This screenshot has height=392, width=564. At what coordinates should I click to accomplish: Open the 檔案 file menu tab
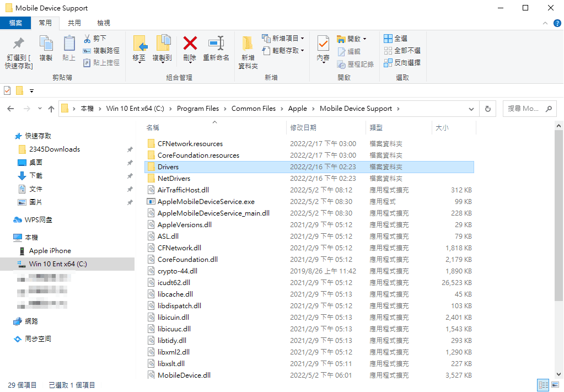point(15,23)
